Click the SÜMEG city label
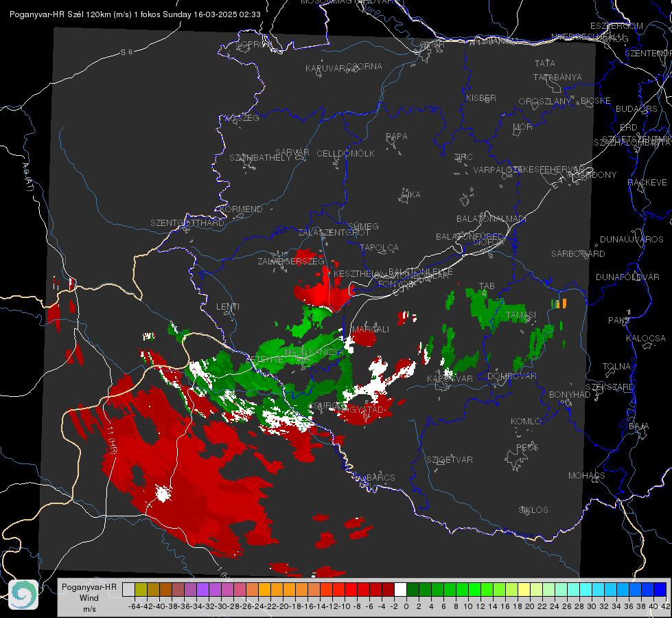 click(363, 226)
